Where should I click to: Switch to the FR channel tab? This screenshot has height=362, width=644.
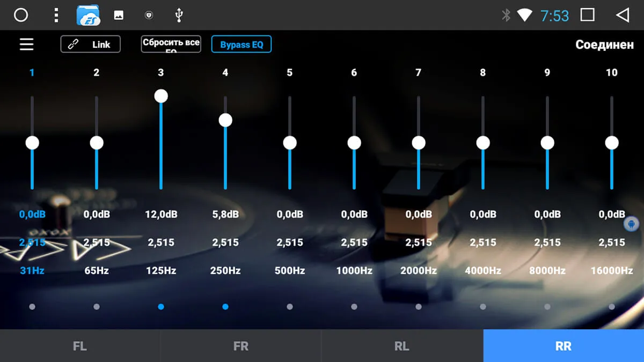[241, 346]
